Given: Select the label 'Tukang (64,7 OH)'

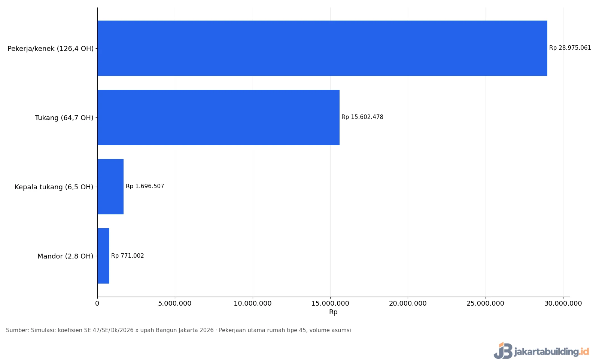Looking at the screenshot, I should coord(64,118).
